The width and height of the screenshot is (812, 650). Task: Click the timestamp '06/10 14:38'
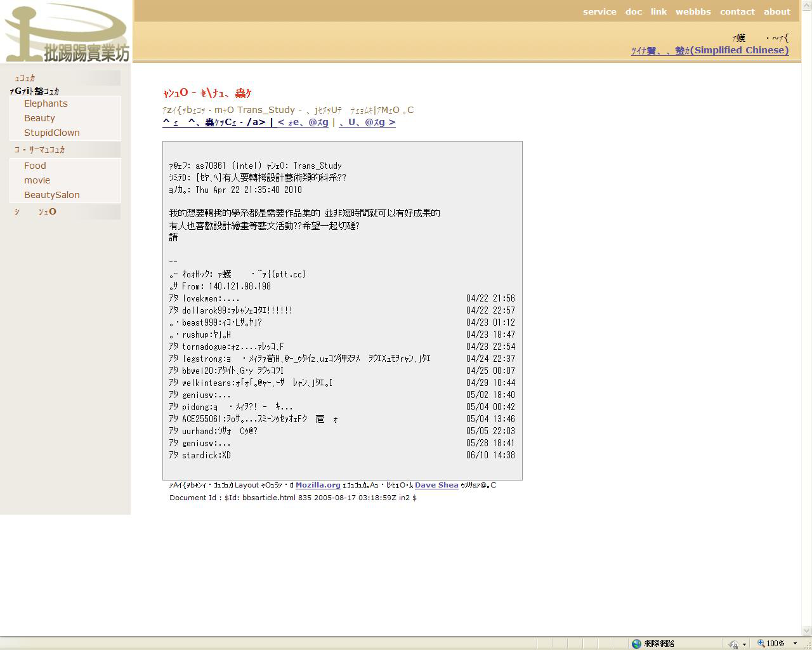point(490,455)
